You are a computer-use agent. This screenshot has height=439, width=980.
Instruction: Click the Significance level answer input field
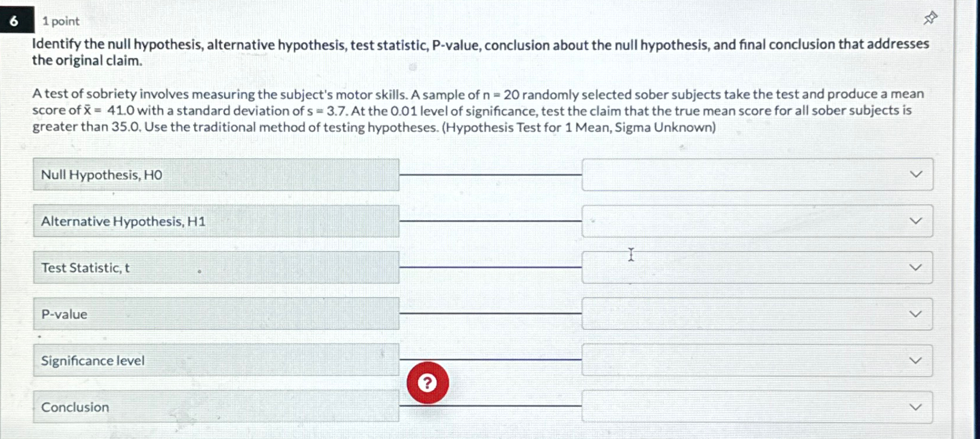[x=733, y=360]
